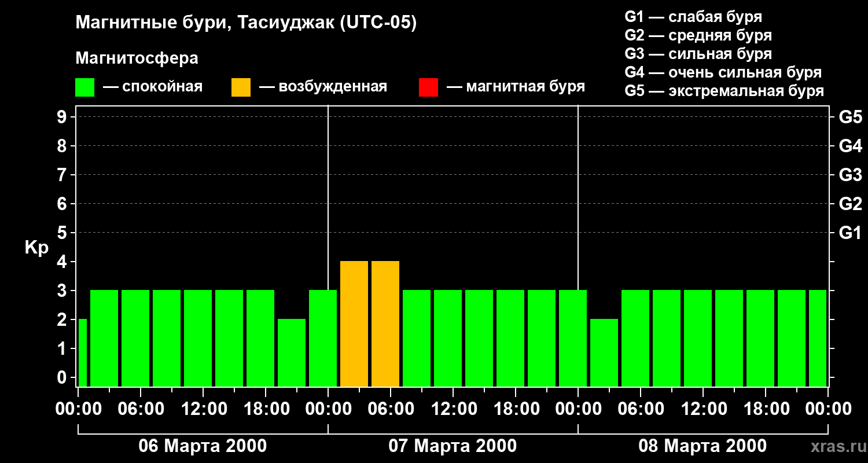The width and height of the screenshot is (868, 463).
Task: Click the 'Kp' axis title
Action: [x=36, y=248]
